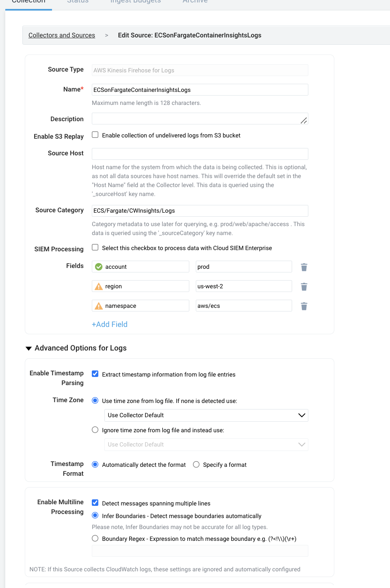This screenshot has width=390, height=588.
Task: Open the Ingest Budgets tab
Action: [x=136, y=2]
